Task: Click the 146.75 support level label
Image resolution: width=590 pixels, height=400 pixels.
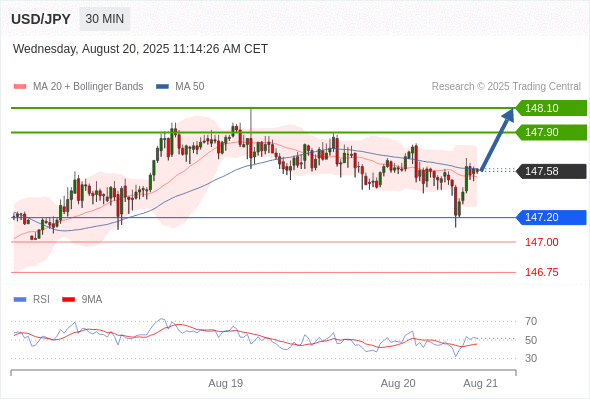Action: pos(542,272)
